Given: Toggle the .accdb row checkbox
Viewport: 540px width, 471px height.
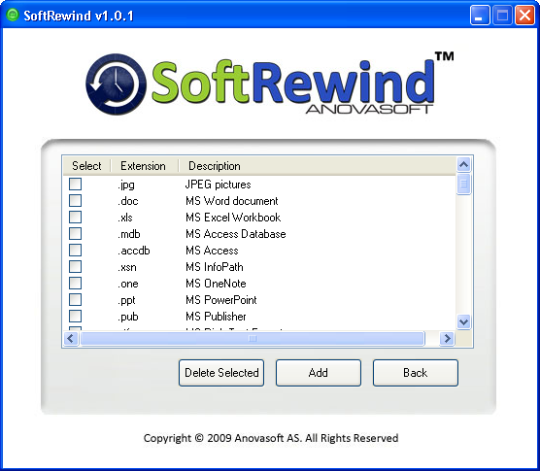Looking at the screenshot, I should pos(75,250).
